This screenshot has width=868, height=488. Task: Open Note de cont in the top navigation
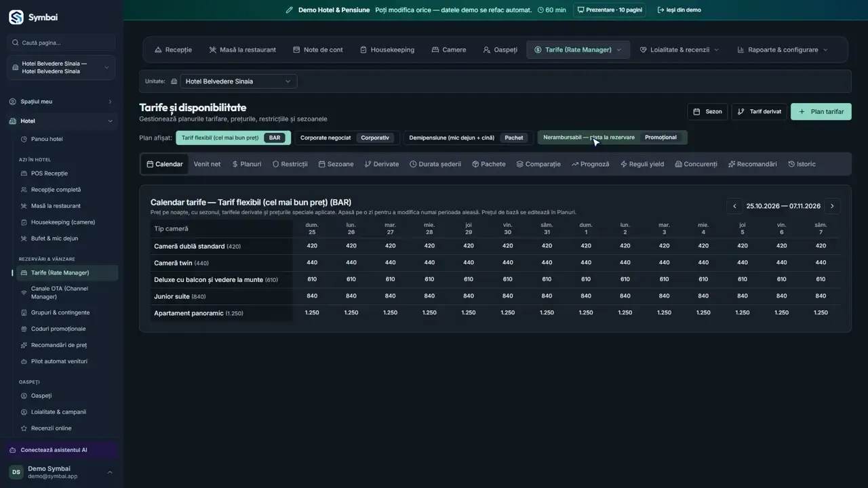[x=318, y=49]
